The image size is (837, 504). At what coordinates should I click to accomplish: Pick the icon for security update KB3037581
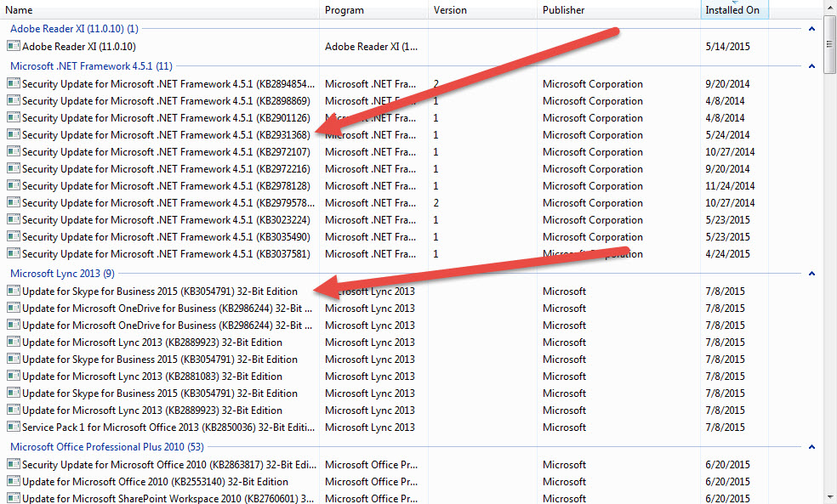tap(14, 253)
